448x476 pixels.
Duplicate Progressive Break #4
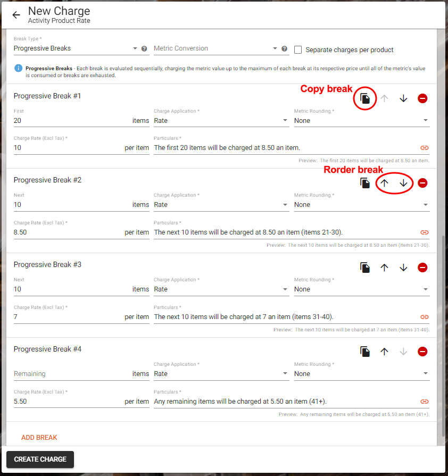pos(365,352)
